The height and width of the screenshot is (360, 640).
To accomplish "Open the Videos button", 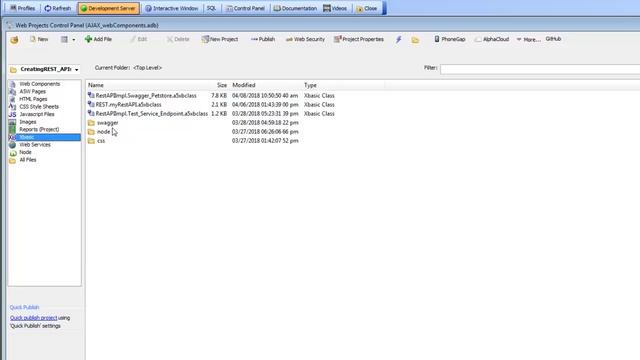I will (335, 8).
